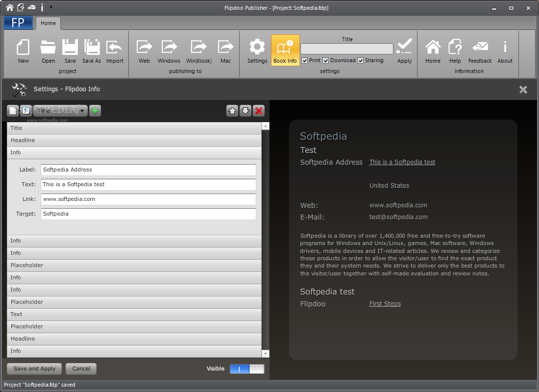The height and width of the screenshot is (392, 539).
Task: Click the Softpedia title in preview panel
Action: (323, 137)
